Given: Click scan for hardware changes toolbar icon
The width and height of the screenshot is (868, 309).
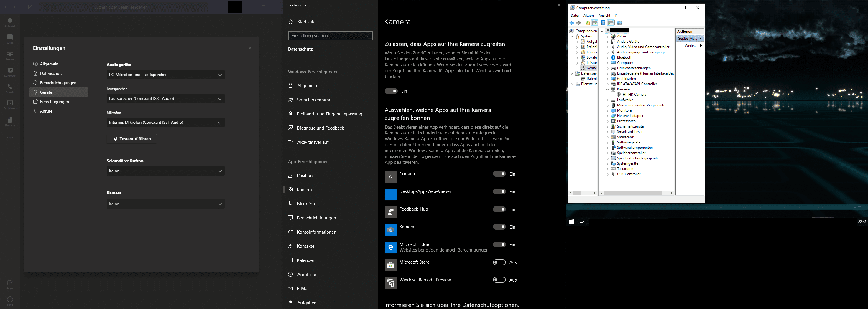Looking at the screenshot, I should [x=619, y=23].
